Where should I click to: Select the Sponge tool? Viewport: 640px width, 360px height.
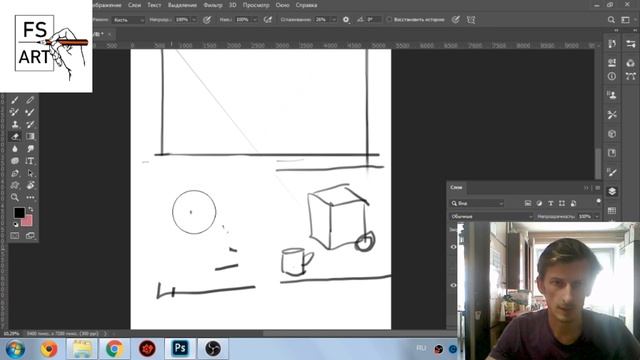pyautogui.click(x=15, y=161)
